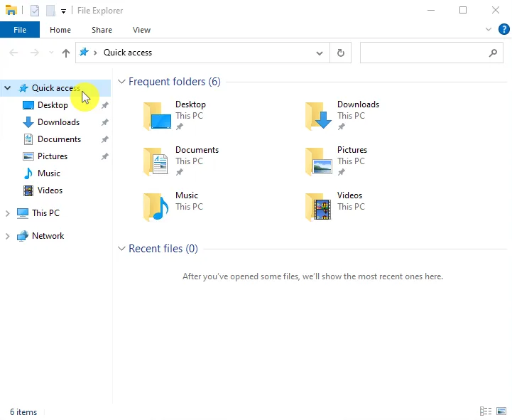The image size is (512, 420).
Task: Open Music in the navigation pane
Action: tap(49, 173)
